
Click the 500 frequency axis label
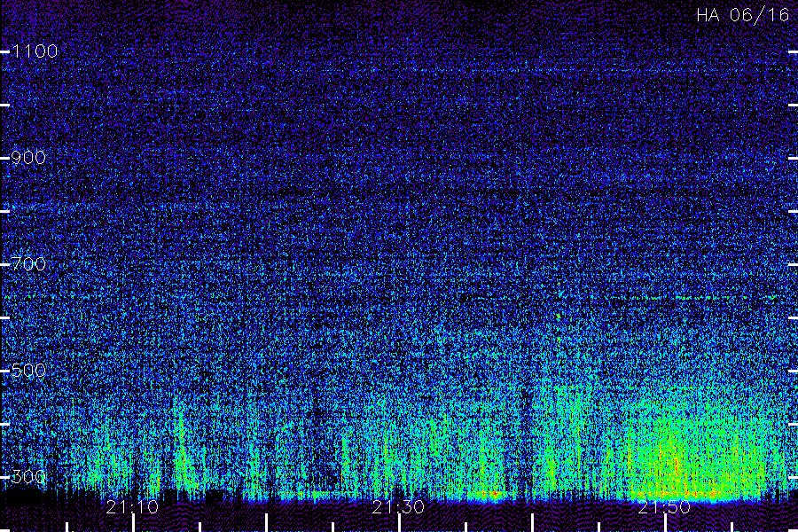tap(28, 370)
